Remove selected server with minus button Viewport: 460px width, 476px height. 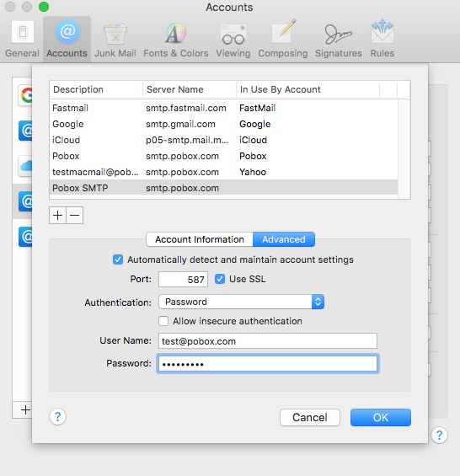pyautogui.click(x=74, y=215)
